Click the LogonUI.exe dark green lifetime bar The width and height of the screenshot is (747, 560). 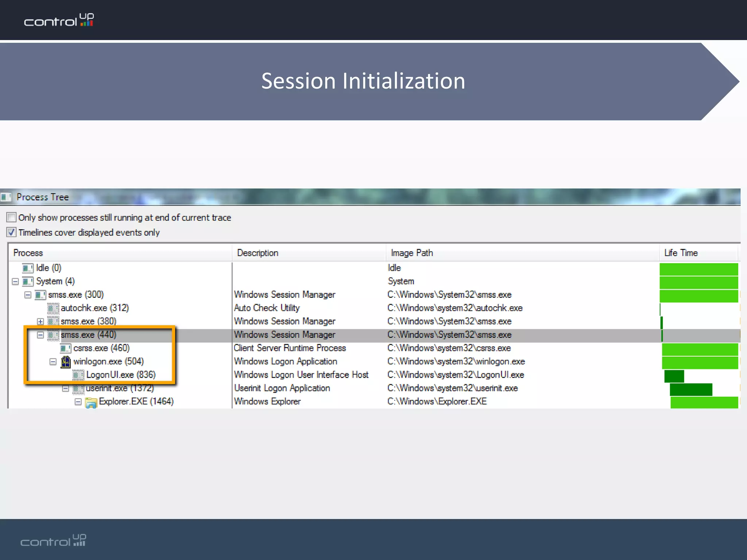[x=674, y=376]
